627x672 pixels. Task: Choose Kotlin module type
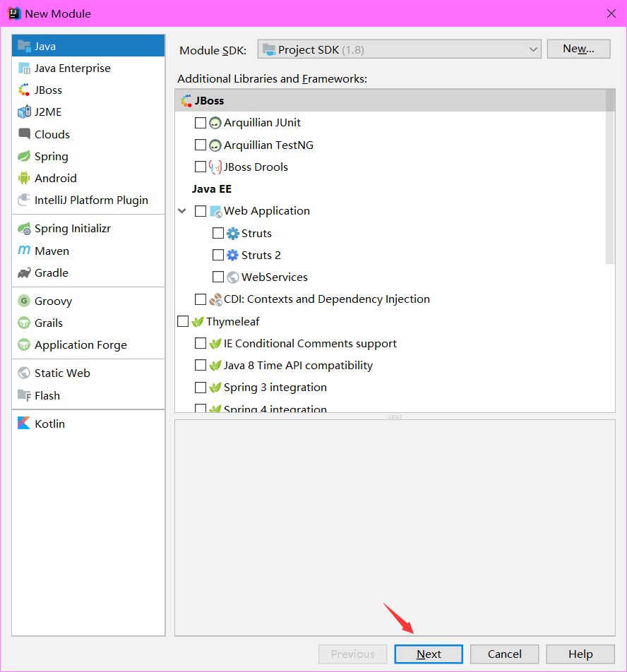coord(88,424)
